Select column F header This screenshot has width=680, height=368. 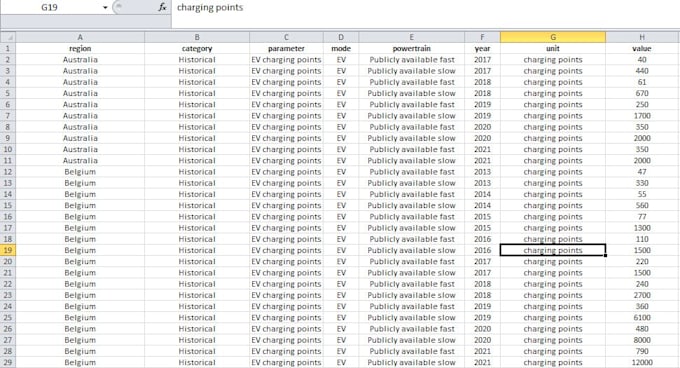482,37
